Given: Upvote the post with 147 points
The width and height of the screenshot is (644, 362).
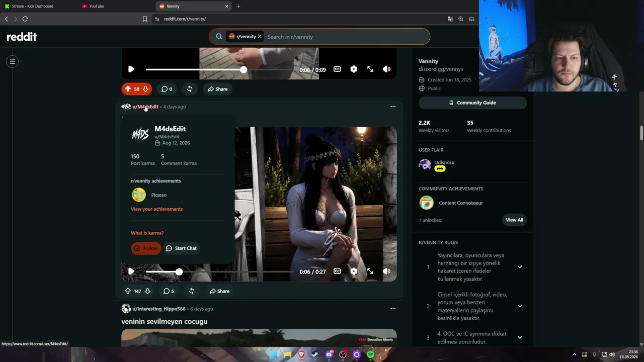Looking at the screenshot, I should [x=128, y=291].
